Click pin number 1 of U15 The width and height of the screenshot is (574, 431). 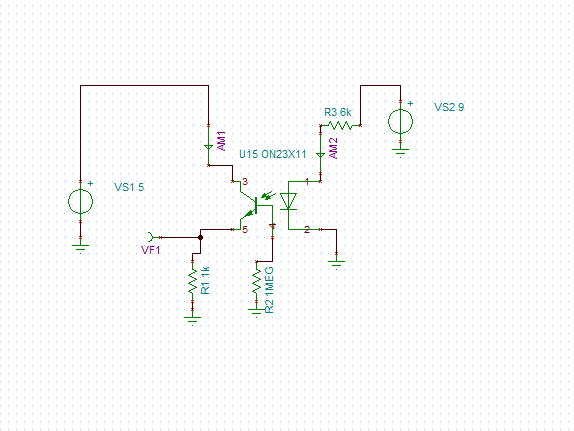click(x=307, y=181)
